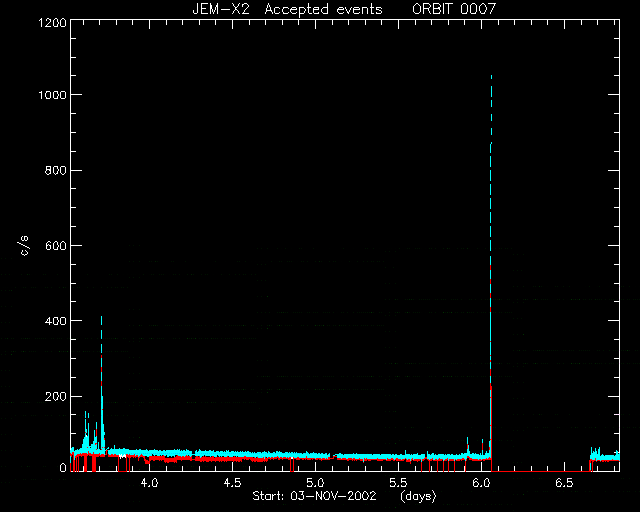Viewport: 640px width, 512px height.
Task: Click the peak of the 400 c/s cyan spike
Action: [x=101, y=317]
